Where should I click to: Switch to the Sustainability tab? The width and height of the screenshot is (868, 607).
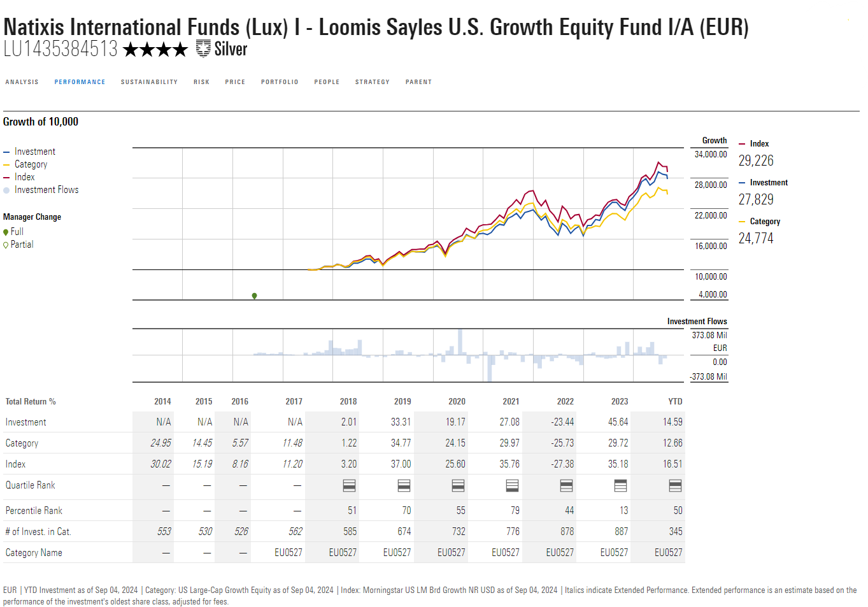pyautogui.click(x=150, y=82)
